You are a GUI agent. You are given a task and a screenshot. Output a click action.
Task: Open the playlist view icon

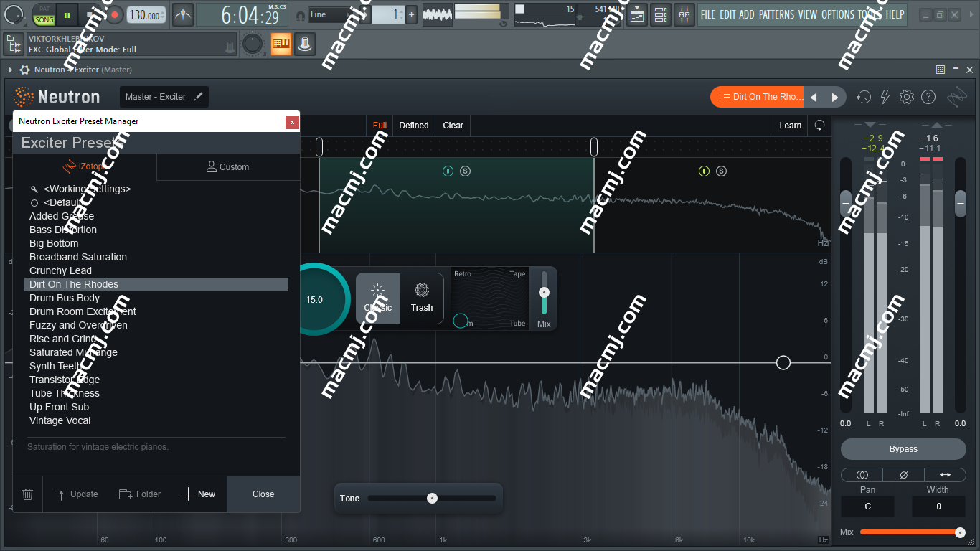pyautogui.click(x=637, y=14)
